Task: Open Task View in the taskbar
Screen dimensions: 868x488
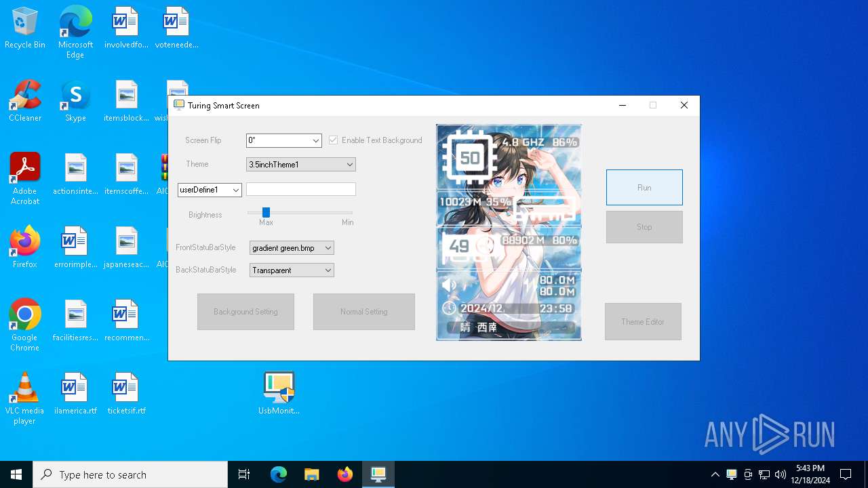Action: click(244, 474)
